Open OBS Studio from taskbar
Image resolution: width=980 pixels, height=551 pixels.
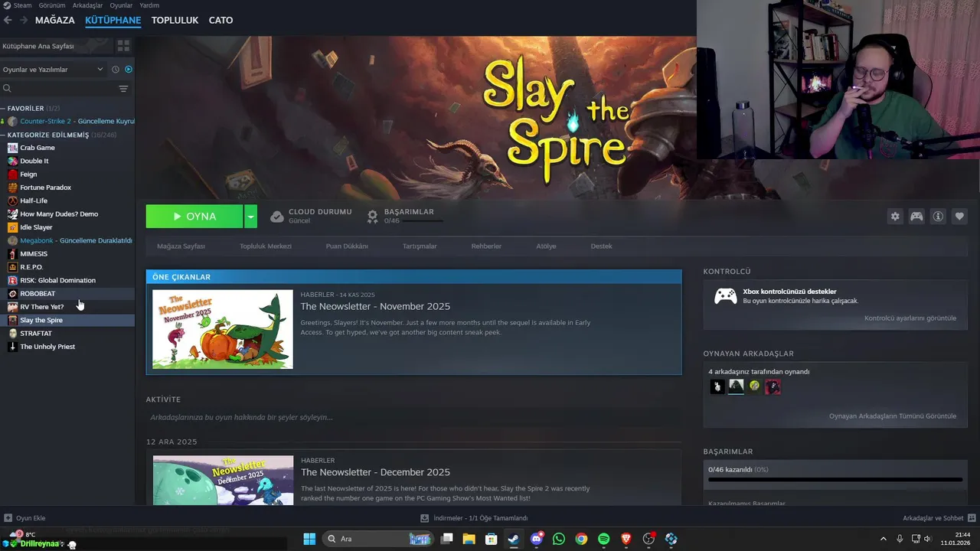pos(648,539)
